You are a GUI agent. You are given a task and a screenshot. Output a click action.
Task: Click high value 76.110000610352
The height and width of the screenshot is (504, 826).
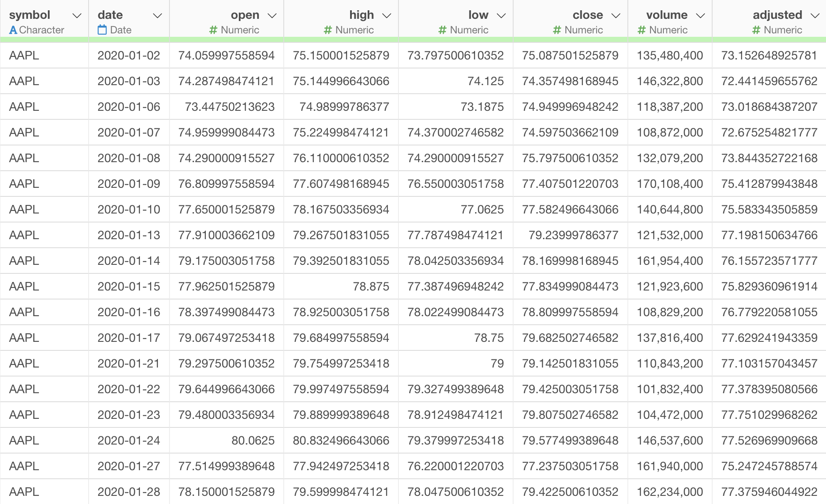point(341,158)
